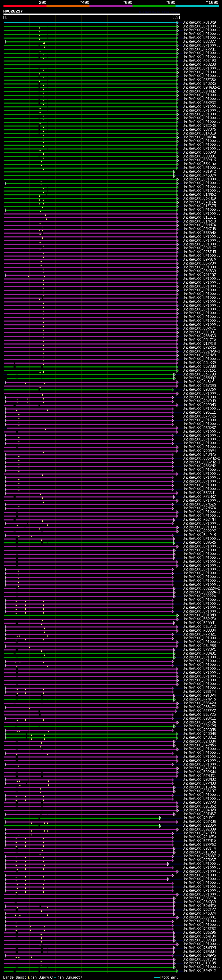Select label UniRef100_Q95LL1

coord(199,413)
